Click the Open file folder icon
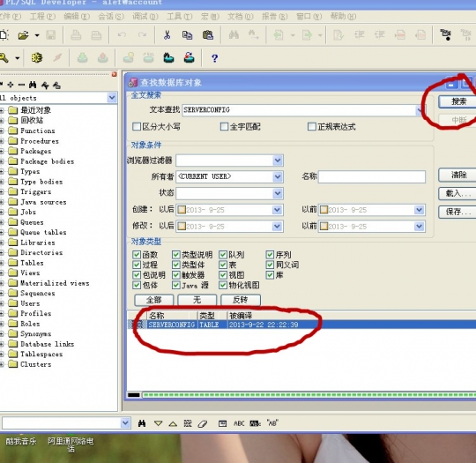 tap(23, 35)
